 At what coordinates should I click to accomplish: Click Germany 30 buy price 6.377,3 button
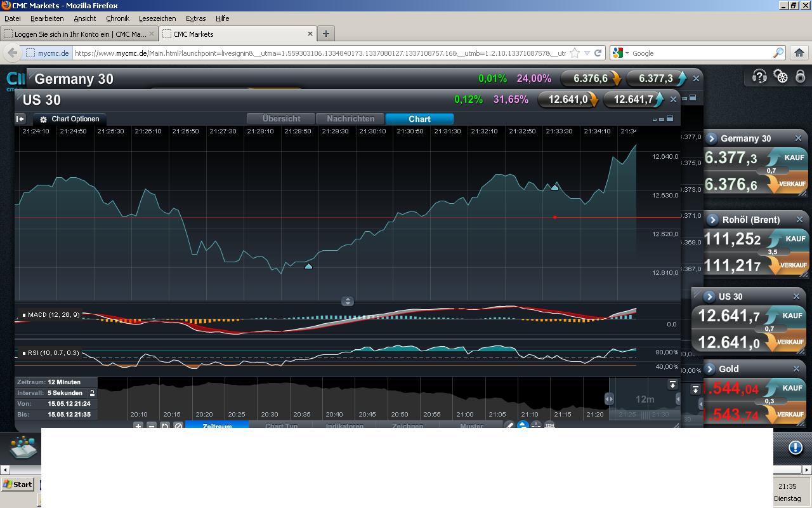tap(656, 78)
